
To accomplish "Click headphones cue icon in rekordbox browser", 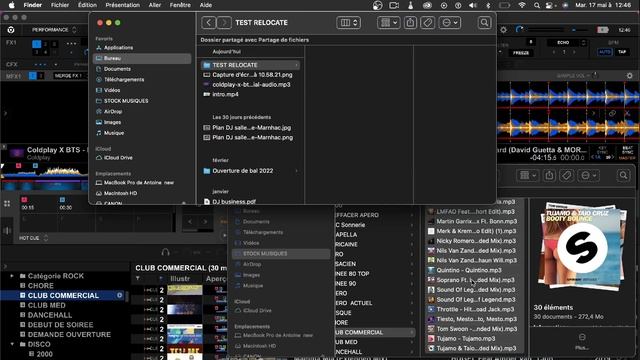I will click(x=165, y=252).
